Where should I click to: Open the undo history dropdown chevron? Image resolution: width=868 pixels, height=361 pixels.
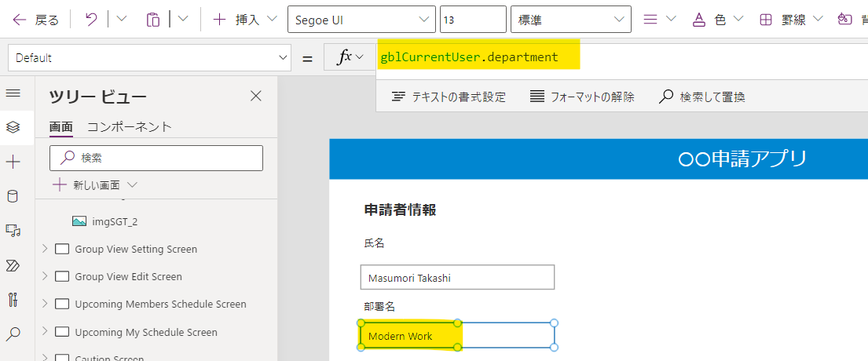click(121, 20)
